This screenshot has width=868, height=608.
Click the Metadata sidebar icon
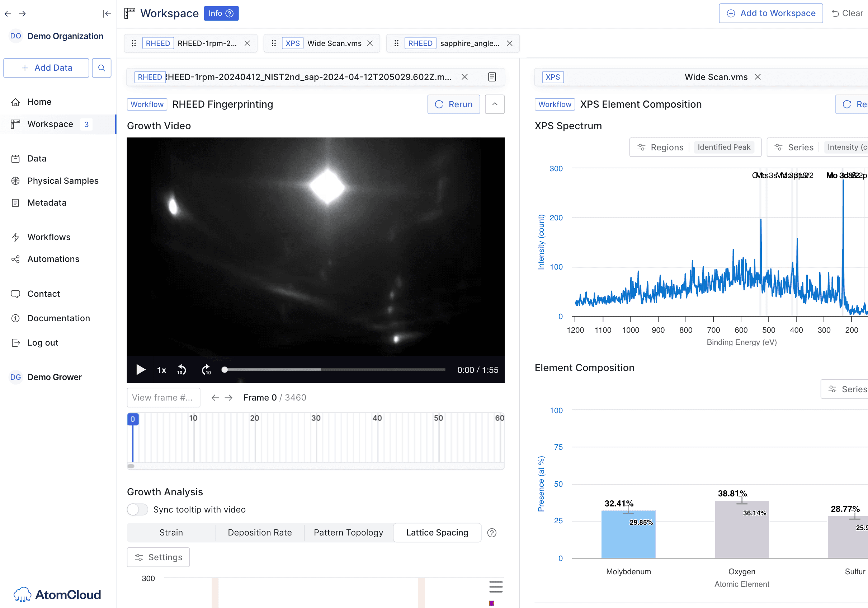click(16, 203)
